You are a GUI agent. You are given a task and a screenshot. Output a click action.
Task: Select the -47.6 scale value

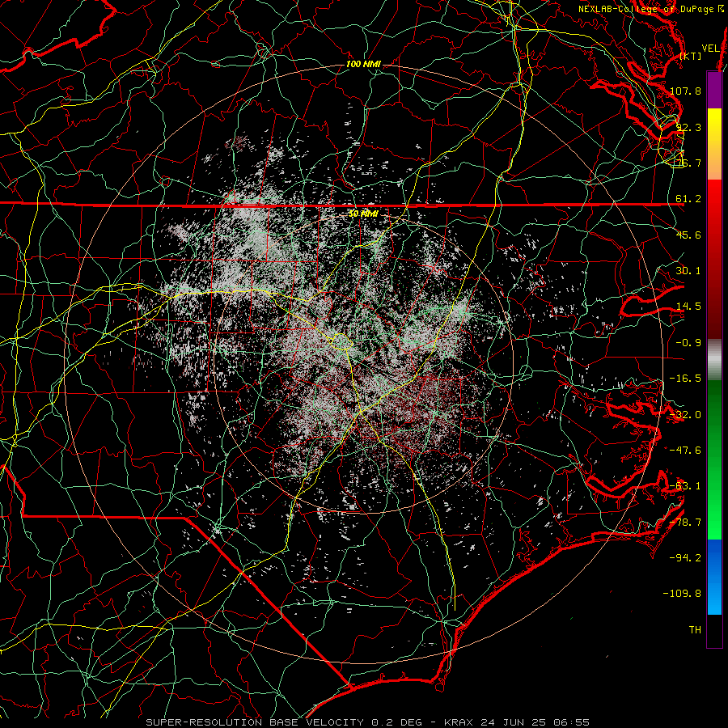pos(685,451)
